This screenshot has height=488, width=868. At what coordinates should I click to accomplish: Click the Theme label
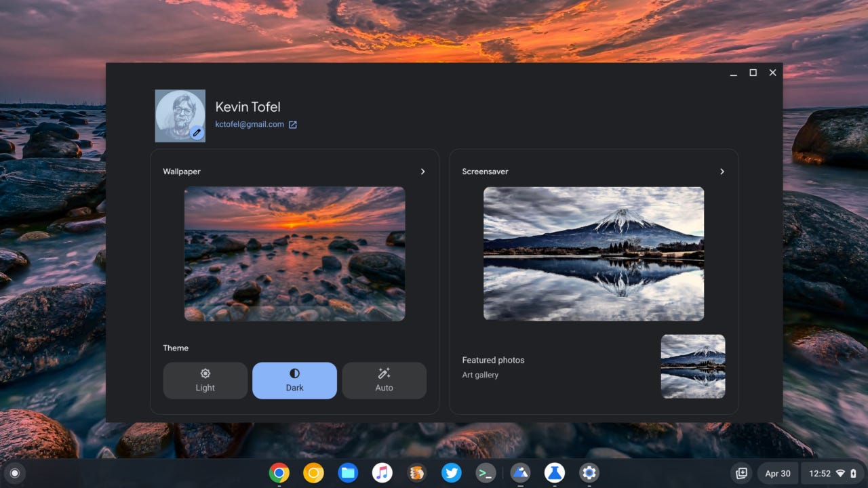[x=176, y=348]
